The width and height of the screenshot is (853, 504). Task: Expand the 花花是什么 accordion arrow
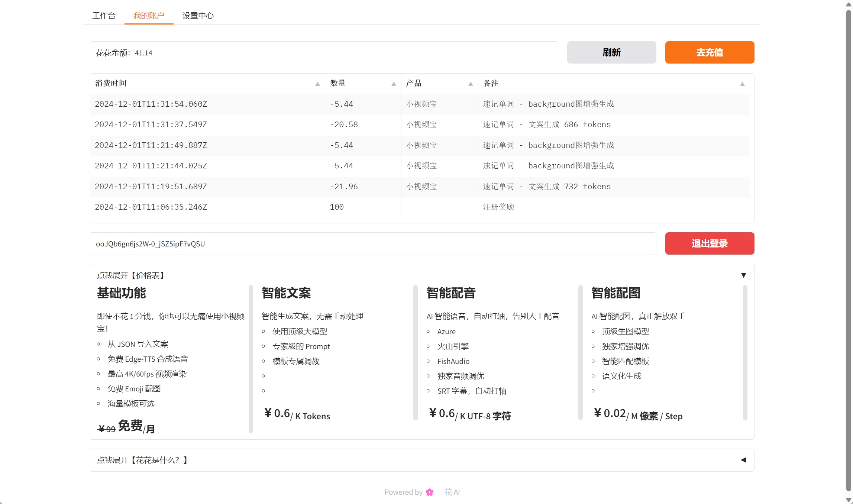point(743,460)
